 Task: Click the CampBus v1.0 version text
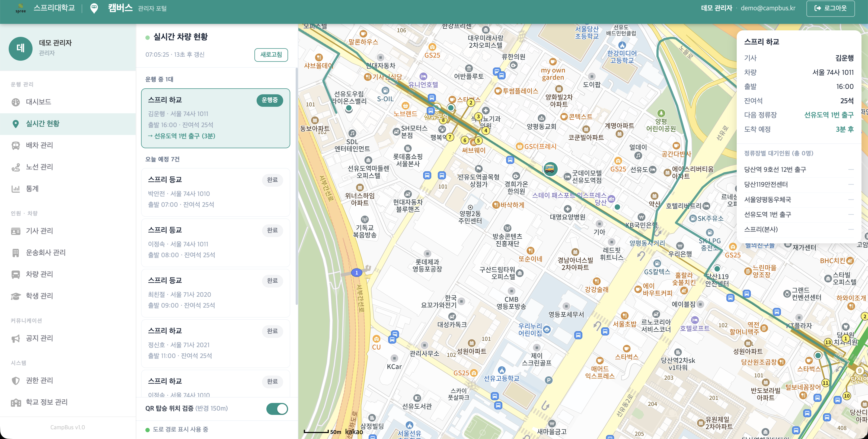pyautogui.click(x=68, y=428)
